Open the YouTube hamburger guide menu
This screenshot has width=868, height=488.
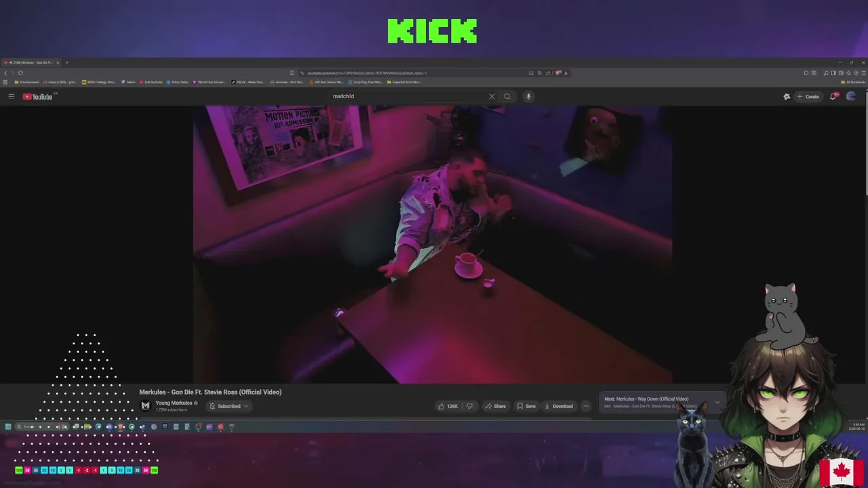(x=11, y=96)
